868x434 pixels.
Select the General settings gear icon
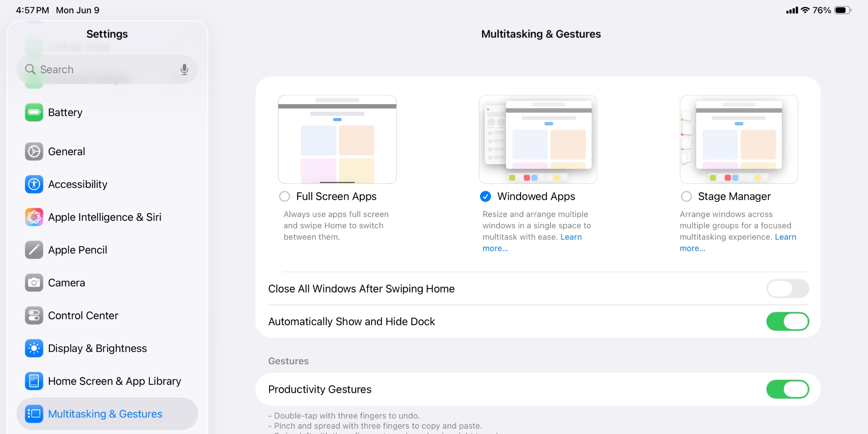tap(34, 151)
